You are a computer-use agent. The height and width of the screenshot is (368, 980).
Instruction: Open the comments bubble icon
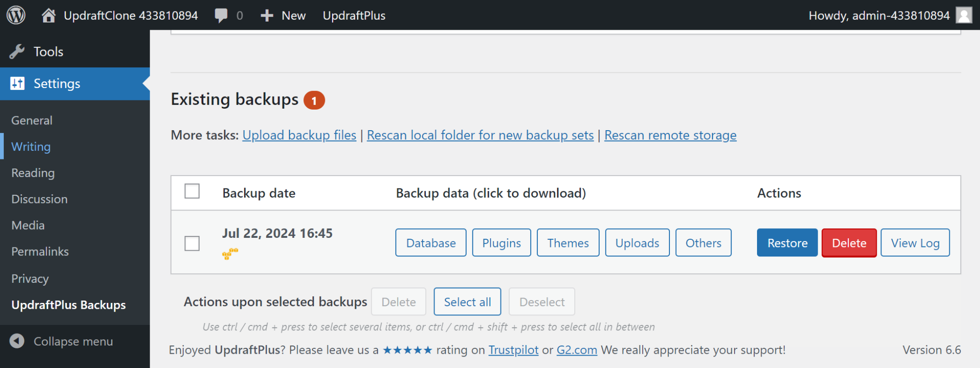[221, 15]
